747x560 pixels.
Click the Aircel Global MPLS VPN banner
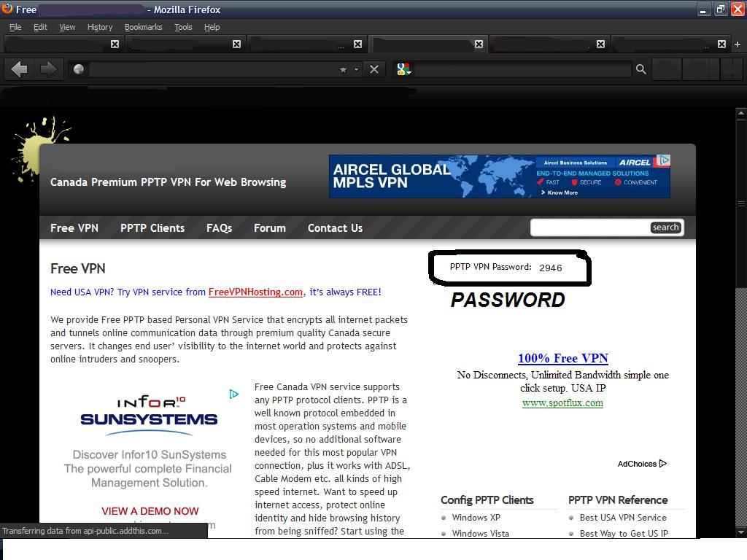(x=499, y=176)
